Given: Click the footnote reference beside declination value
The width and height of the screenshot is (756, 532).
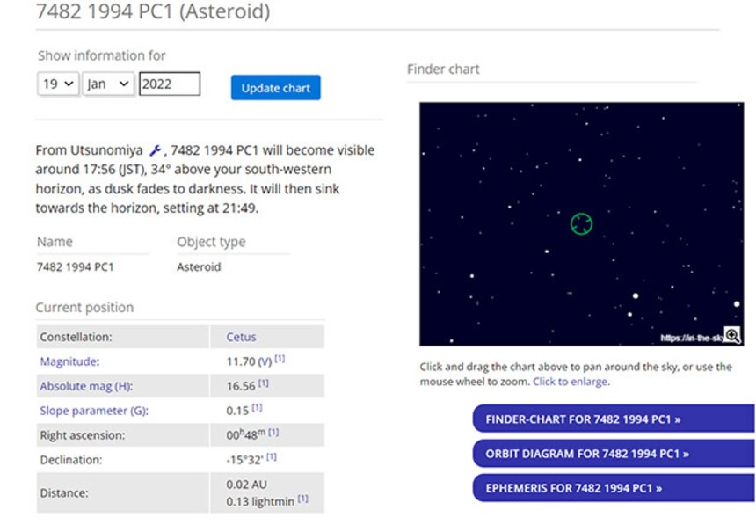Looking at the screenshot, I should click(273, 457).
